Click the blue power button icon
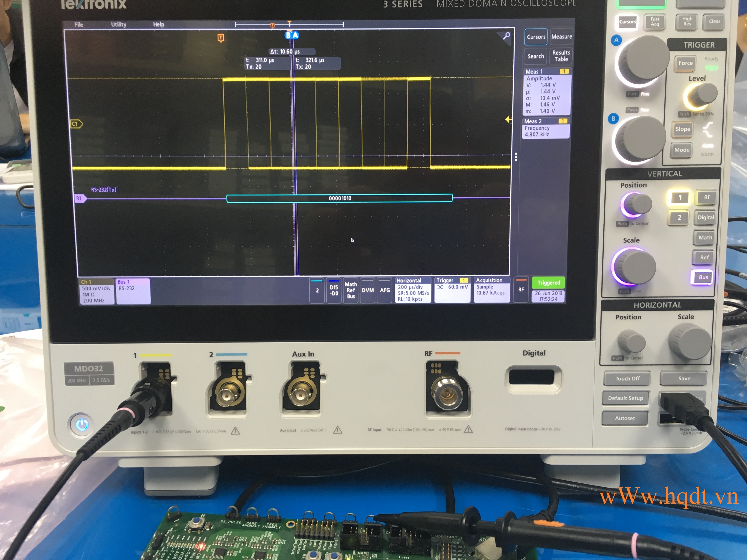The height and width of the screenshot is (560, 747). click(x=82, y=425)
